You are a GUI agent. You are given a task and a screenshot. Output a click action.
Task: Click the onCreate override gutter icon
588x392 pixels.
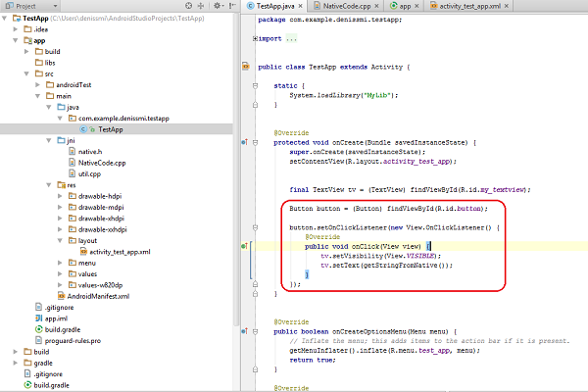point(244,142)
